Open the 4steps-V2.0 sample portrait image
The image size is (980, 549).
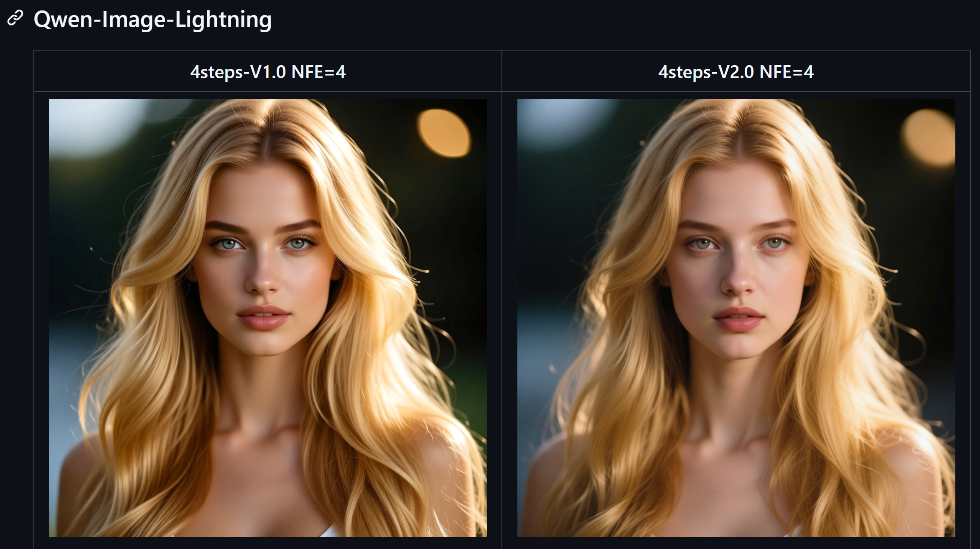click(x=736, y=318)
